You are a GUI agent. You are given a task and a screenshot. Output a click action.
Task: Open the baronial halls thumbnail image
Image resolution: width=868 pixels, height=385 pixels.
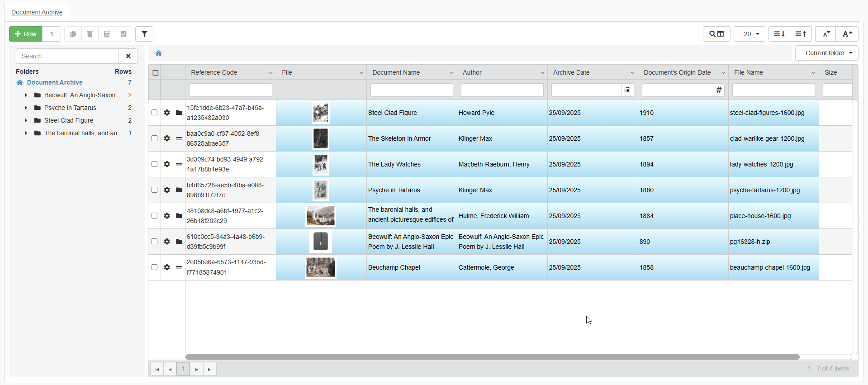(x=321, y=216)
